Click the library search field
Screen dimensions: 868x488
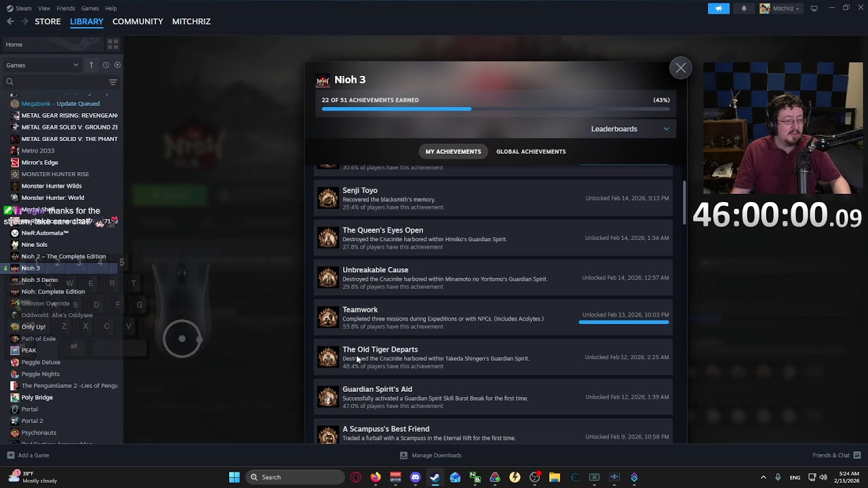[x=56, y=82]
